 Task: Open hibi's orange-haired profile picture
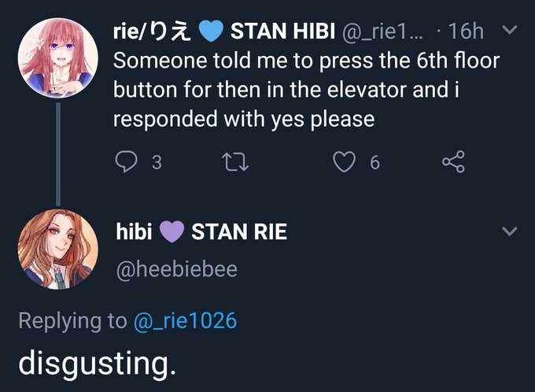click(x=58, y=250)
